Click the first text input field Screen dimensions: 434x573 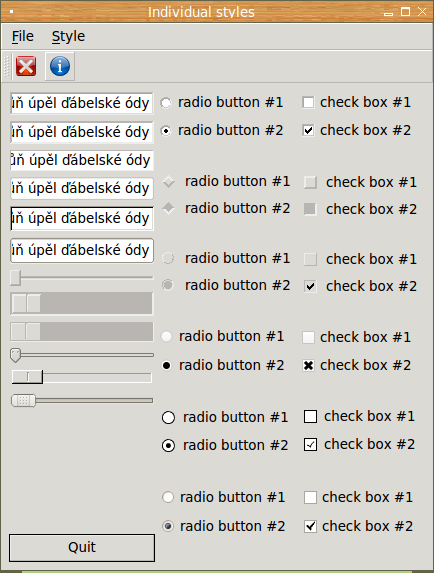(82, 103)
